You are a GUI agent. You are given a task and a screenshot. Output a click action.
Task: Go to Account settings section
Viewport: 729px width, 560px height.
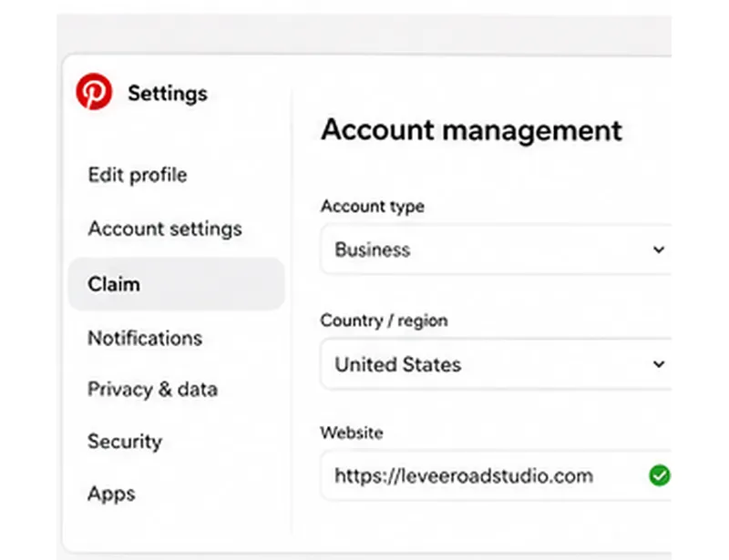coord(165,229)
